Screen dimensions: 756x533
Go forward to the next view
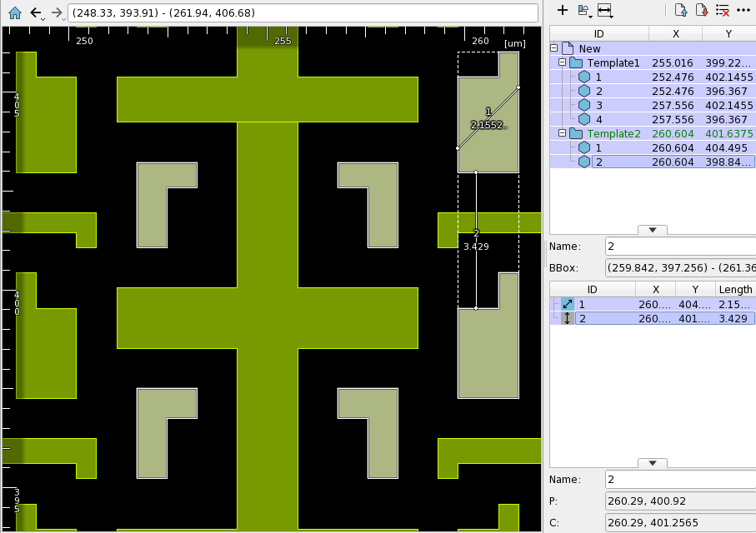point(57,12)
